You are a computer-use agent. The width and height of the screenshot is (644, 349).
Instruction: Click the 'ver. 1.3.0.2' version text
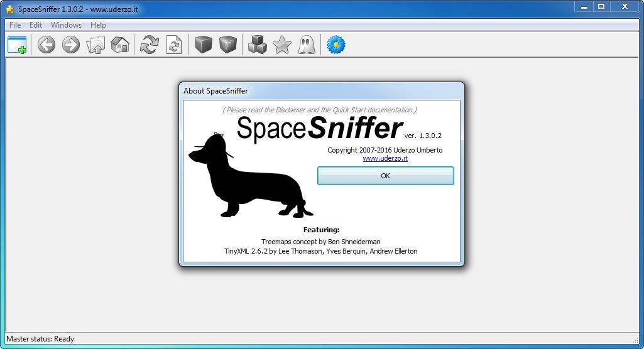[x=423, y=136]
